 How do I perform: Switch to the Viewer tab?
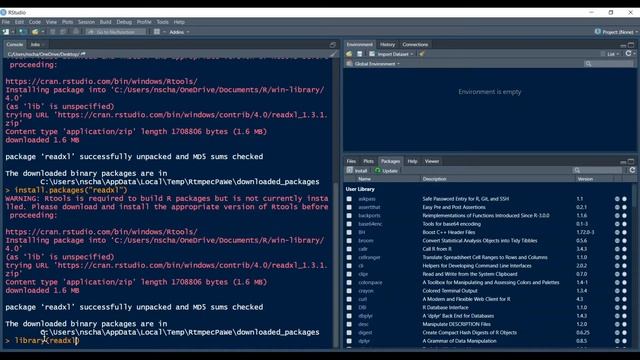[431, 161]
